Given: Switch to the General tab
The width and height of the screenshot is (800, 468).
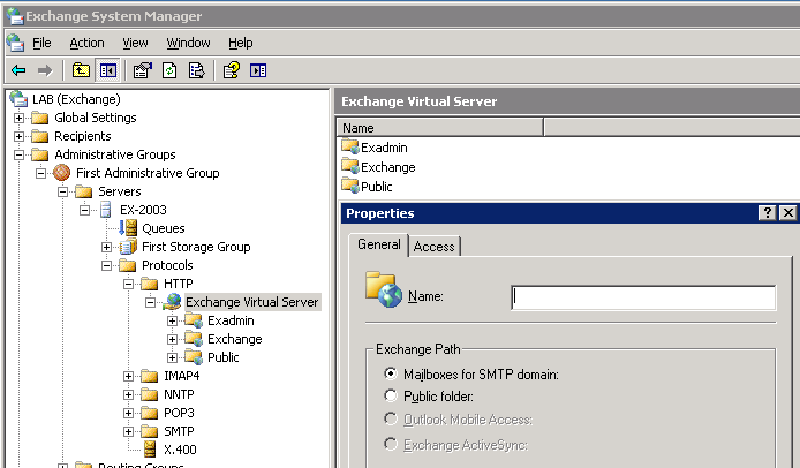Looking at the screenshot, I should tap(379, 244).
